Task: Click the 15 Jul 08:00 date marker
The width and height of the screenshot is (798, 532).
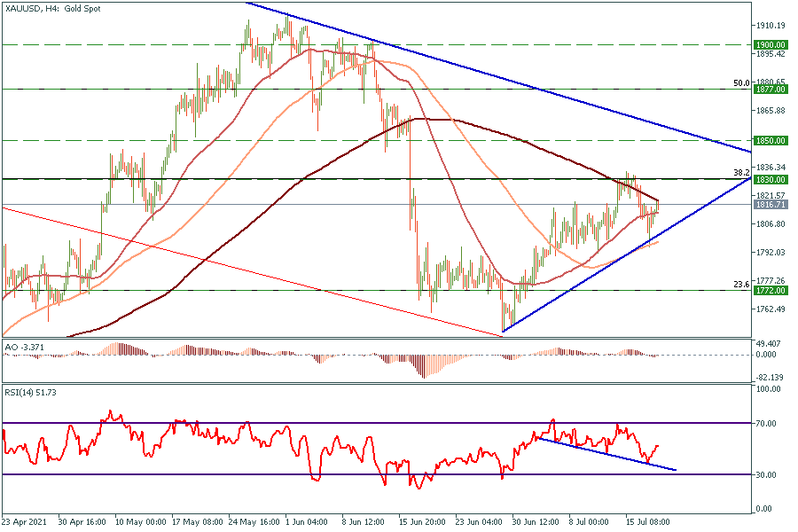Action: 649,522
